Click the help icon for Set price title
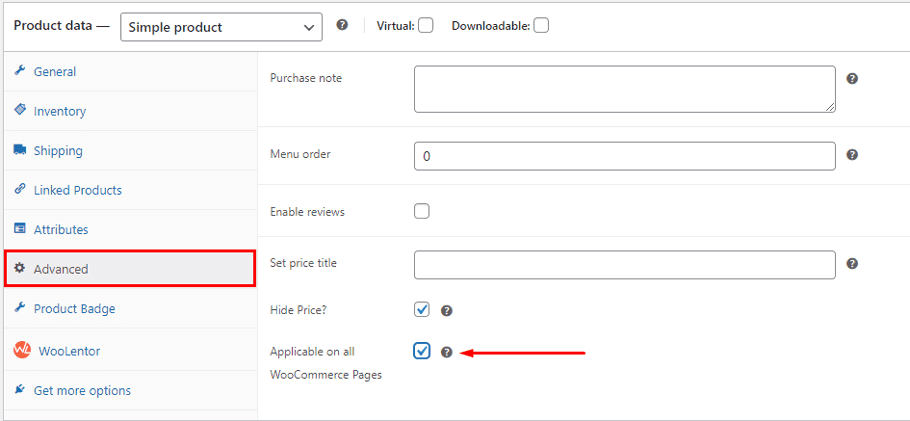Image resolution: width=910 pixels, height=421 pixels. (x=852, y=263)
